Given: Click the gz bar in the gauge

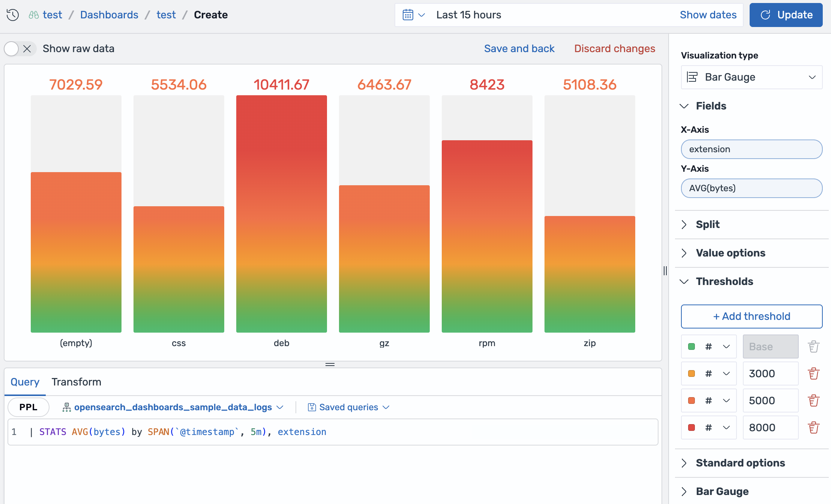Looking at the screenshot, I should click(384, 259).
